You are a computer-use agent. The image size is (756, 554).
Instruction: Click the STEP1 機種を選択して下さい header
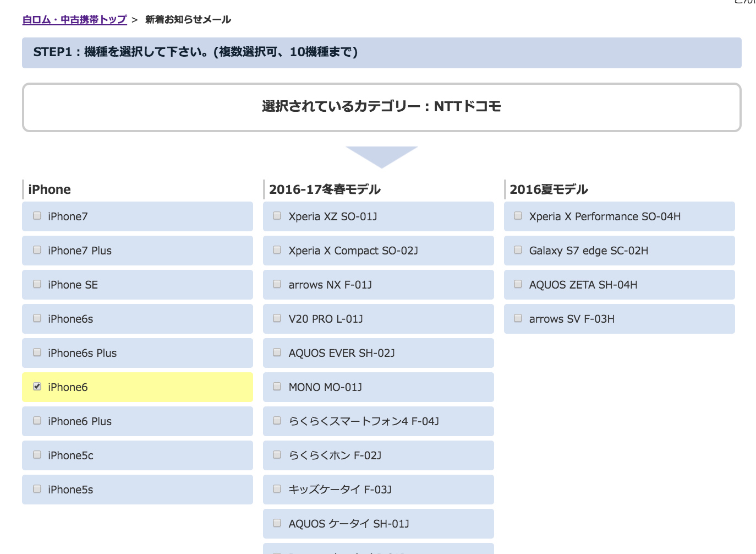tap(382, 53)
